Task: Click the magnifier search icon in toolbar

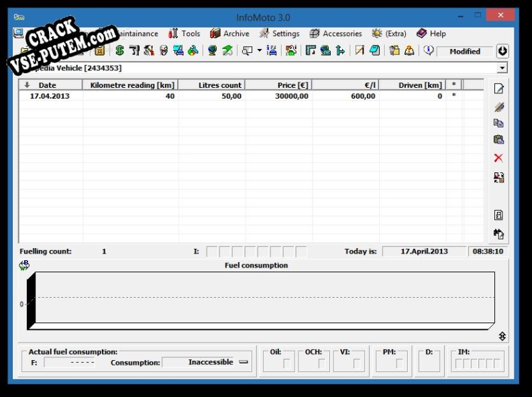Action: [x=247, y=51]
